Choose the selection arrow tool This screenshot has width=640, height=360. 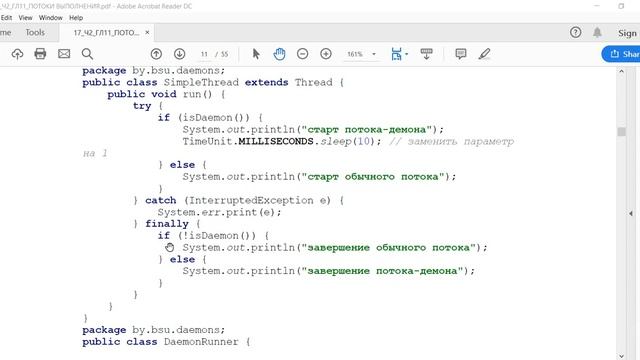click(x=256, y=54)
